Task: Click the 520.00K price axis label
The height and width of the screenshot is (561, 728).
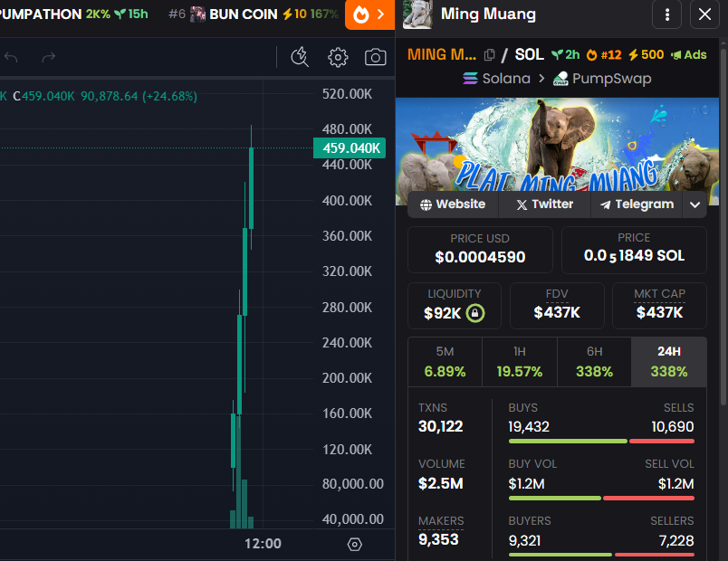Action: tap(348, 94)
